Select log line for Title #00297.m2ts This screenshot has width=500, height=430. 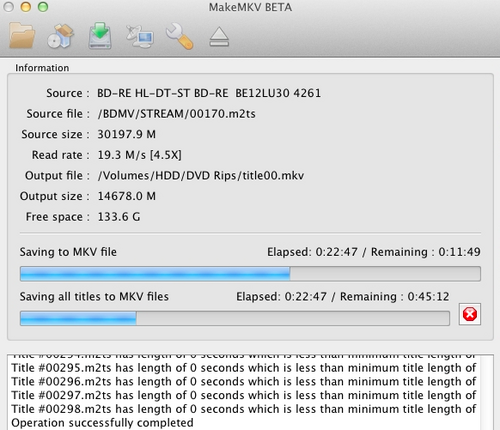pos(244,395)
